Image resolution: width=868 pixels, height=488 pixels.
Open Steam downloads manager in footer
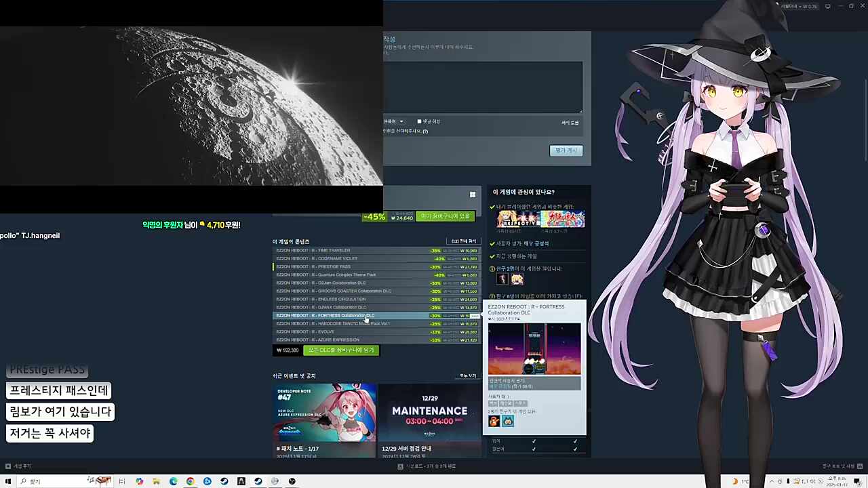427,466
